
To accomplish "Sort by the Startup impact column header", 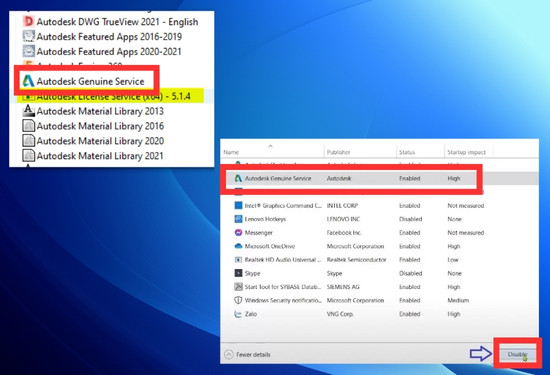I will 466,152.
